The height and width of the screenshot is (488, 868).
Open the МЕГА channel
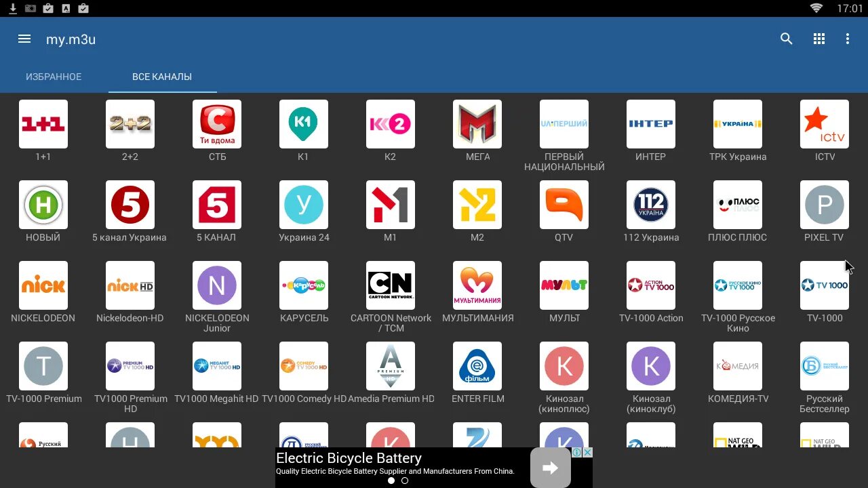477,124
